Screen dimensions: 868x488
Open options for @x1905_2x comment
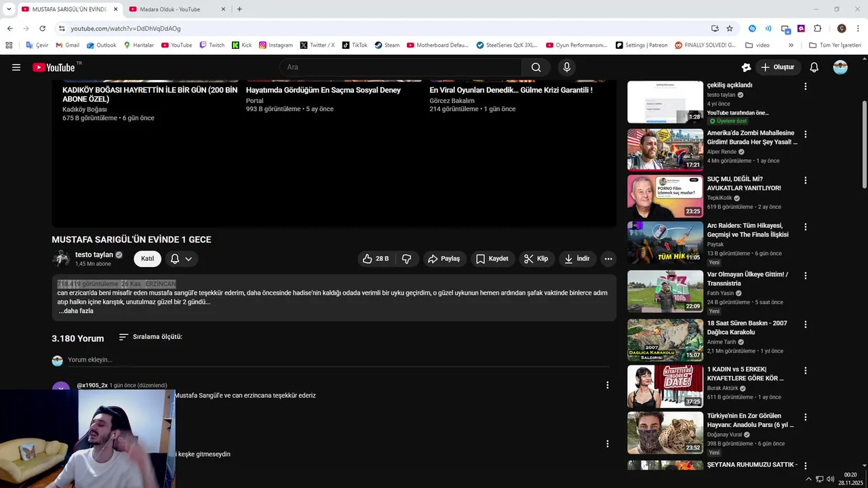(x=607, y=385)
